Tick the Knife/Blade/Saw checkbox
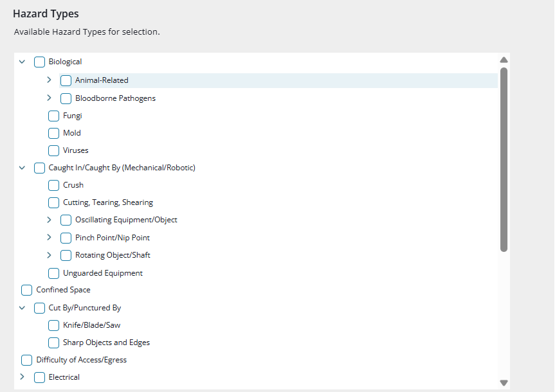This screenshot has width=555, height=392. point(54,325)
